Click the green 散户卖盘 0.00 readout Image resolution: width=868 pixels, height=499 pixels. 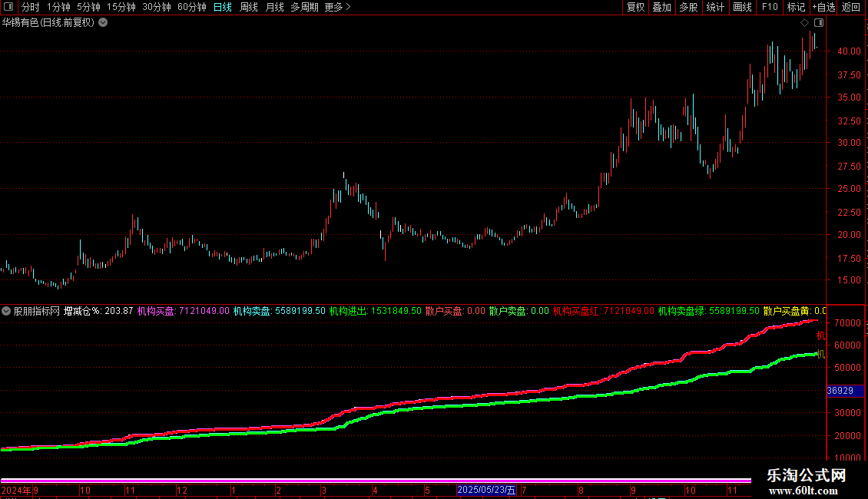point(519,311)
